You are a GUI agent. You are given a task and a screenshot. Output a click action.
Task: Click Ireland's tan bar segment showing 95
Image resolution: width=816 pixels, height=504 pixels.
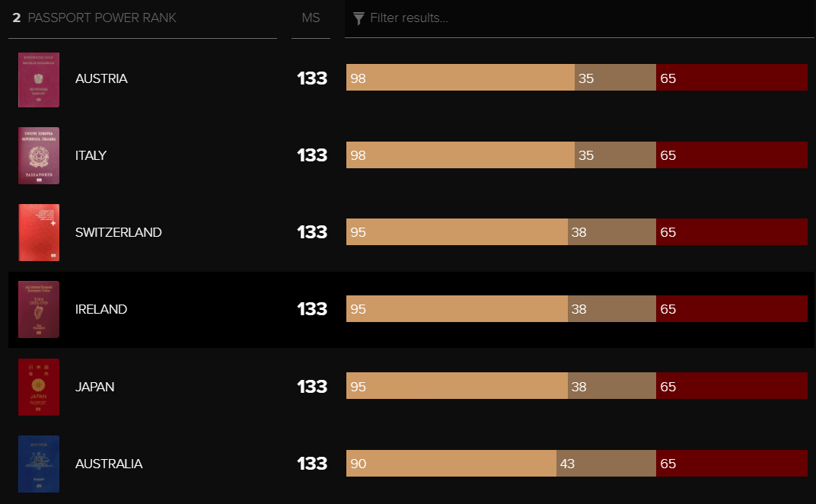[x=457, y=309]
